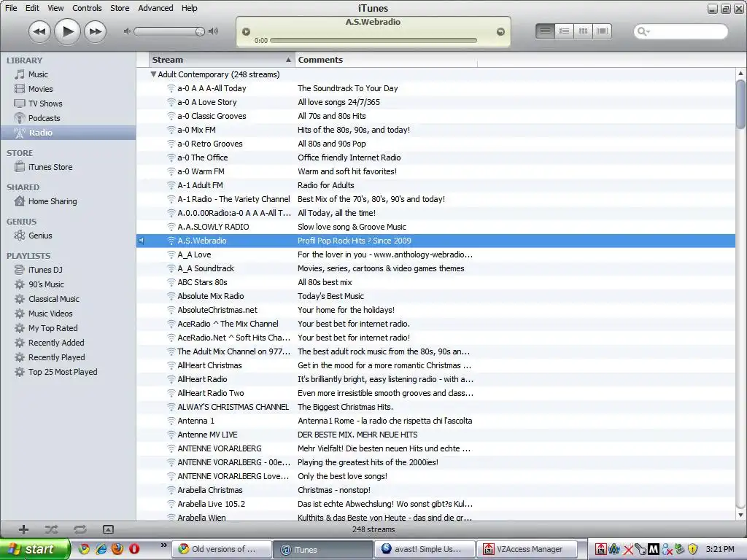Image resolution: width=747 pixels, height=560 pixels.
Task: Switch to List view
Action: pyautogui.click(x=545, y=31)
